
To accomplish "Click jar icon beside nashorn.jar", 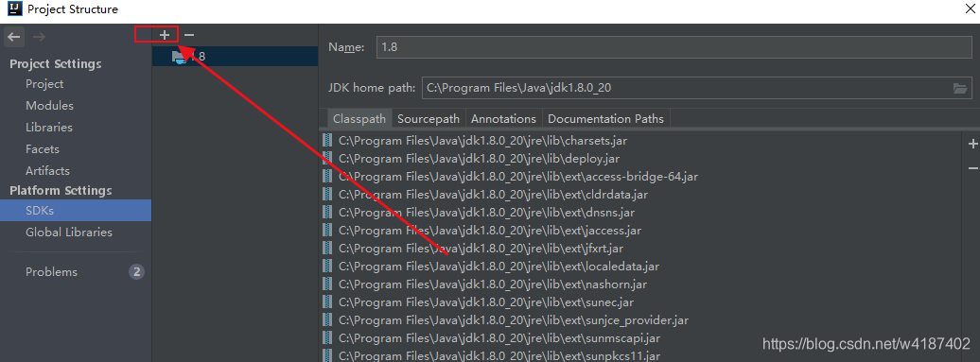I will pyautogui.click(x=327, y=284).
